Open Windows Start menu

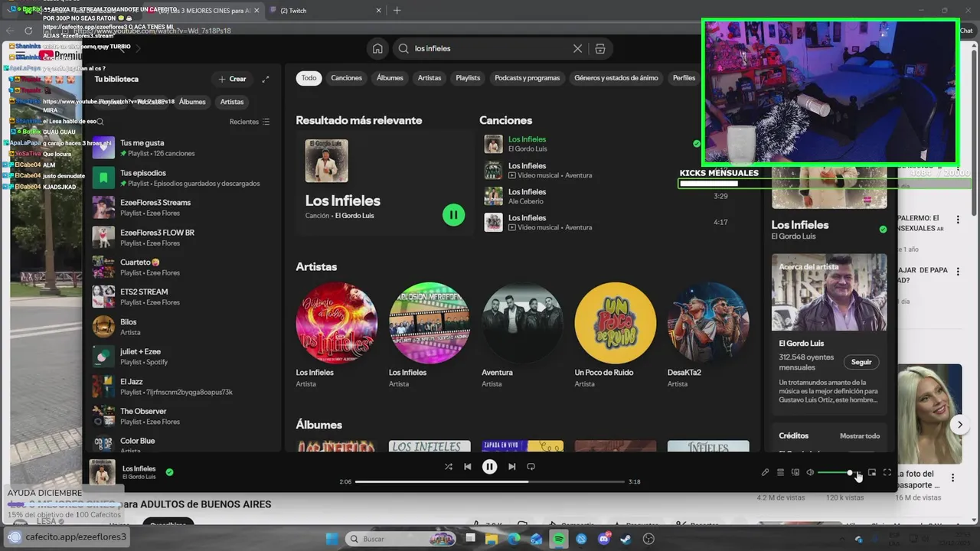pyautogui.click(x=331, y=539)
